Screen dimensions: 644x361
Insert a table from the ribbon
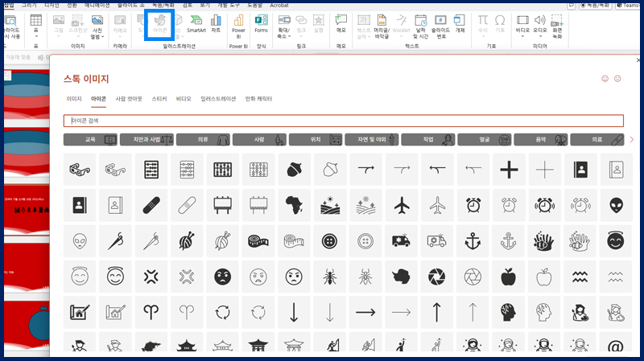point(35,25)
